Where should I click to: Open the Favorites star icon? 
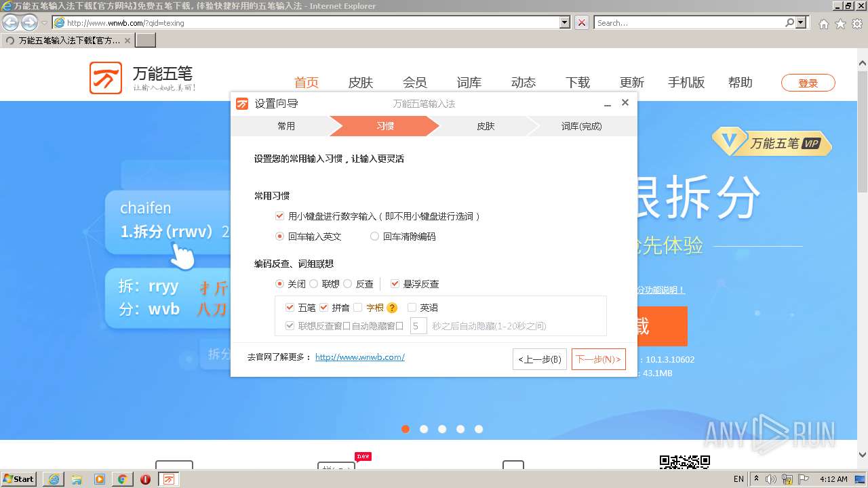[x=840, y=23]
